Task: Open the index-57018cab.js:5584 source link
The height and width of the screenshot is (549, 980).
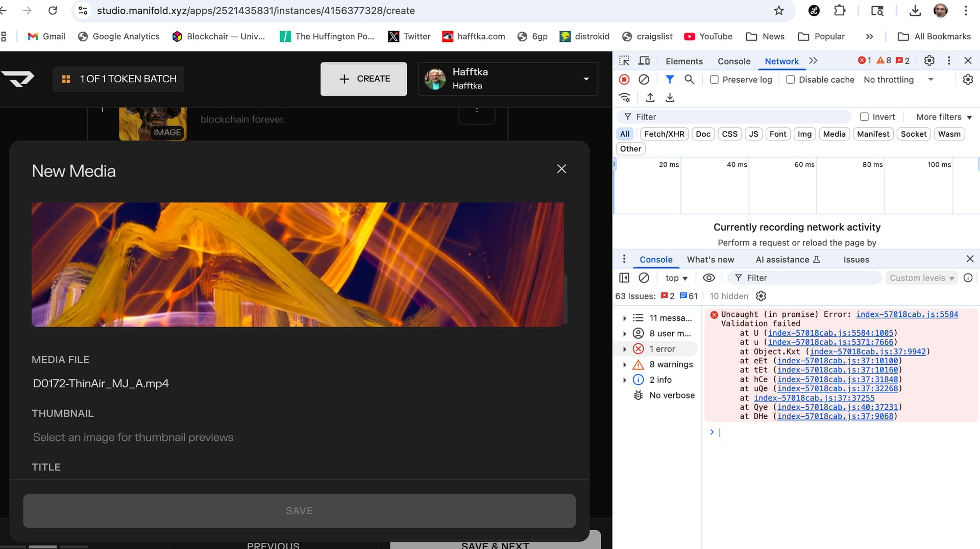Action: click(906, 314)
